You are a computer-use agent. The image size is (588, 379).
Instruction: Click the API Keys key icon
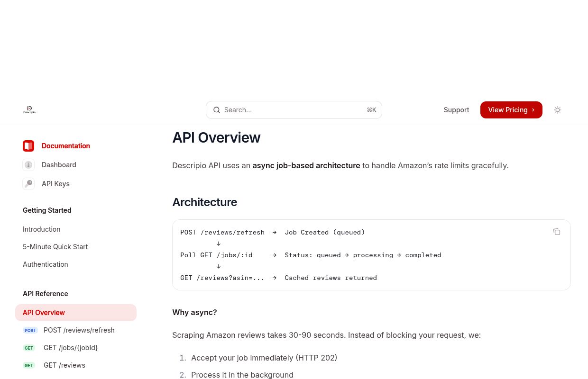pos(28,184)
